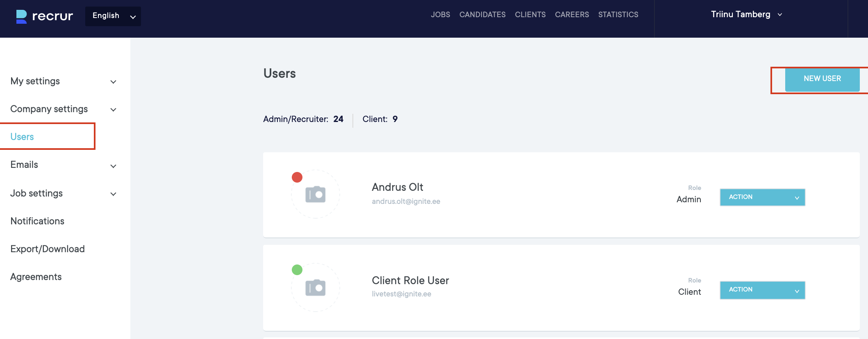Open Triinu Tamberg account menu
Image resolution: width=868 pixels, height=339 pixels.
click(746, 15)
